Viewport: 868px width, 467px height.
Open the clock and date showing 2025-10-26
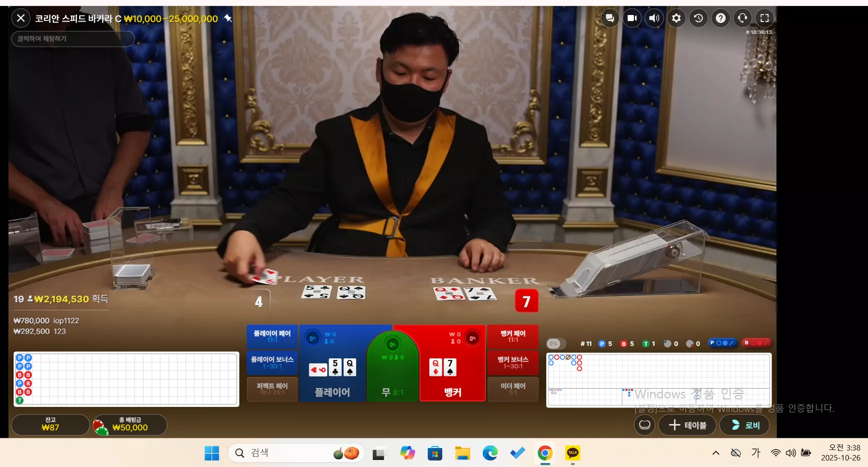point(840,453)
